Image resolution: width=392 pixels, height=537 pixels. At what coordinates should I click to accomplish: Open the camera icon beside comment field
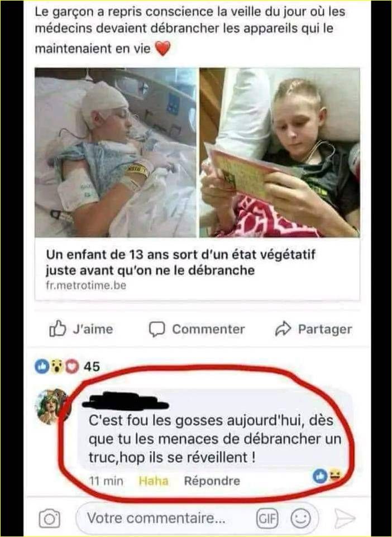[49, 519]
